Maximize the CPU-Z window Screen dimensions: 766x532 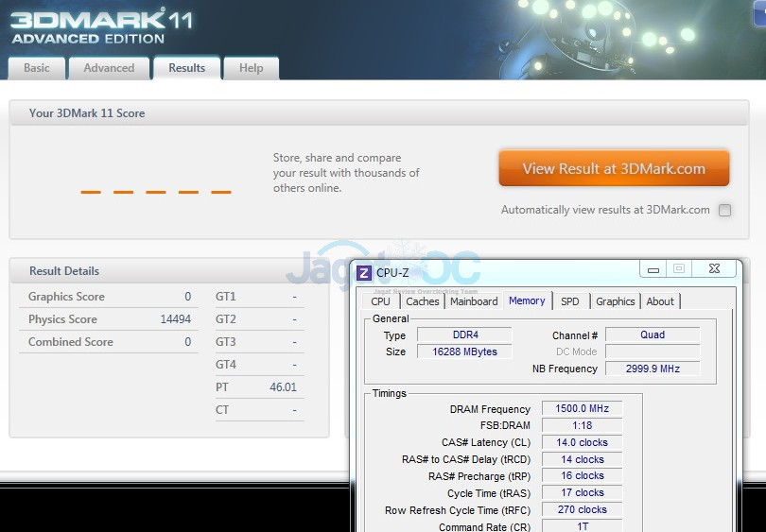pyautogui.click(x=679, y=269)
